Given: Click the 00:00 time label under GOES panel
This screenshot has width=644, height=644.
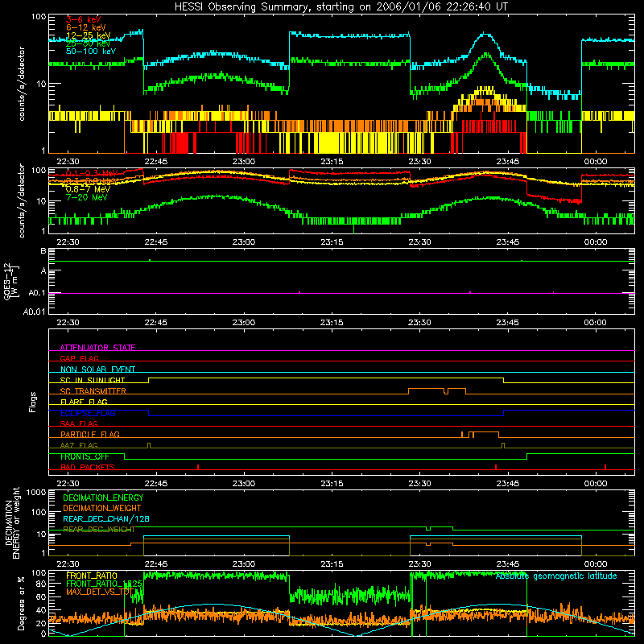Looking at the screenshot, I should (x=595, y=323).
